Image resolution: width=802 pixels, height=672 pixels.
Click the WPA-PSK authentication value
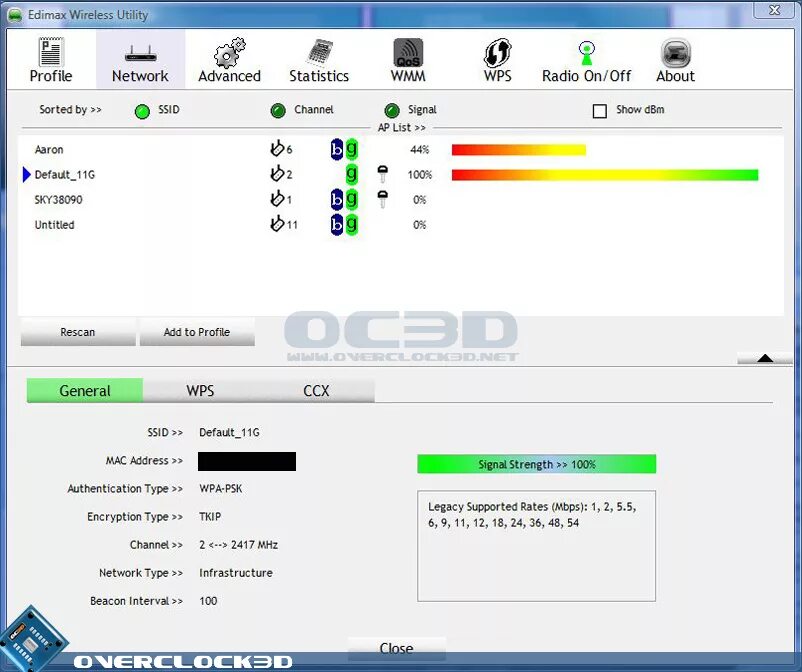click(x=221, y=489)
